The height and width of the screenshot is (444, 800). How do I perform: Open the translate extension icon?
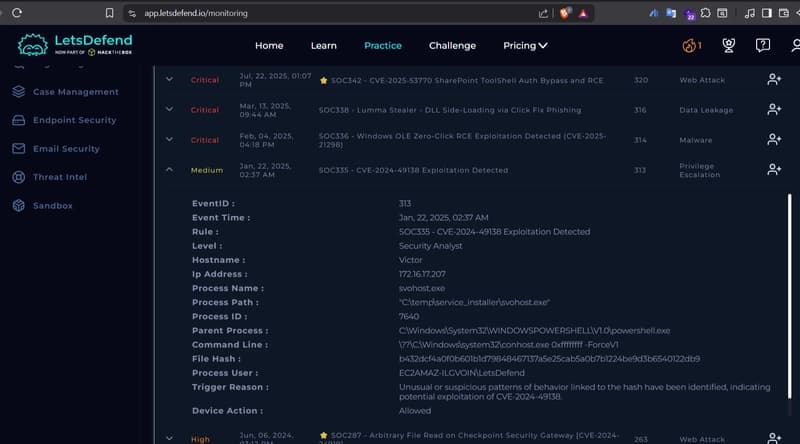point(671,13)
